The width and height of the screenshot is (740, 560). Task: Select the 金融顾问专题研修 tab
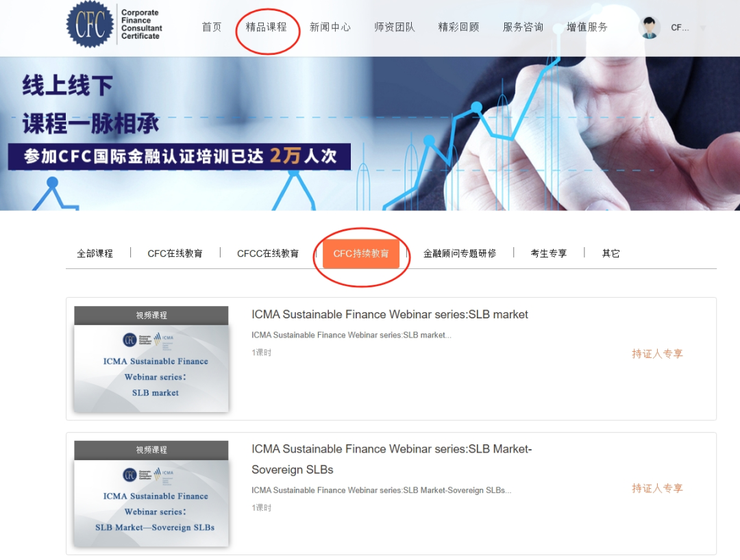(460, 253)
